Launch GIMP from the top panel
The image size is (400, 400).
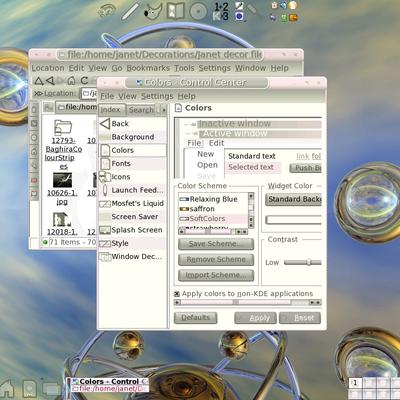[x=153, y=11]
